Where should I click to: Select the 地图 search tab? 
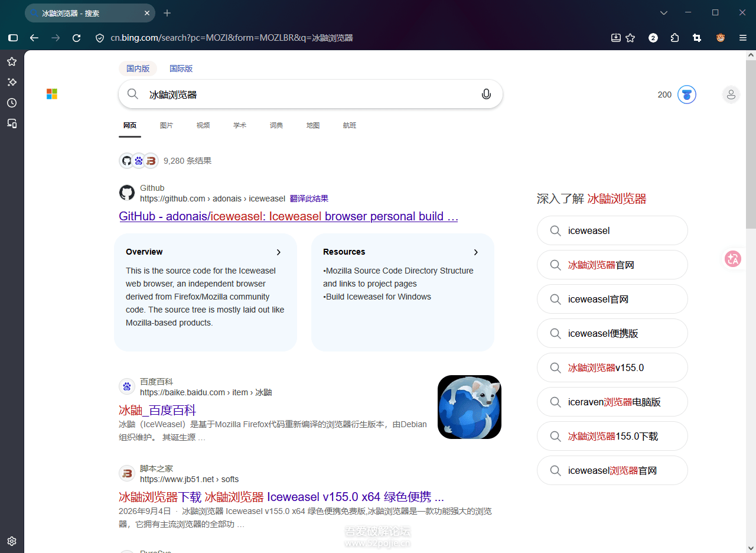coord(313,125)
